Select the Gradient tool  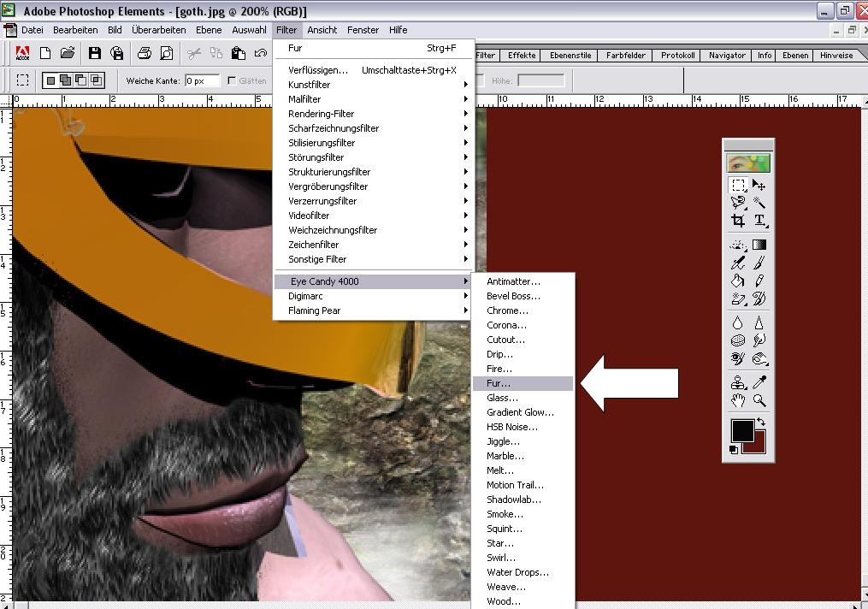[759, 245]
